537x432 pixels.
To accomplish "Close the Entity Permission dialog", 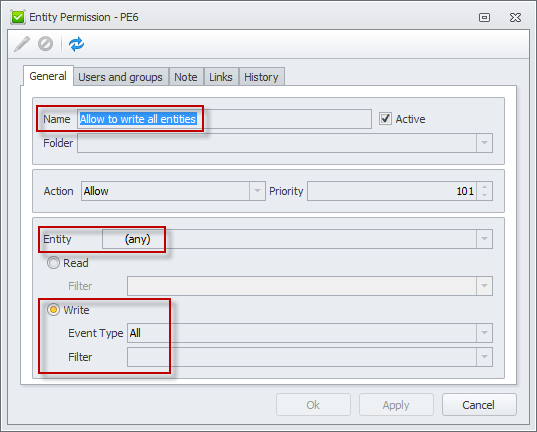I will pos(515,17).
